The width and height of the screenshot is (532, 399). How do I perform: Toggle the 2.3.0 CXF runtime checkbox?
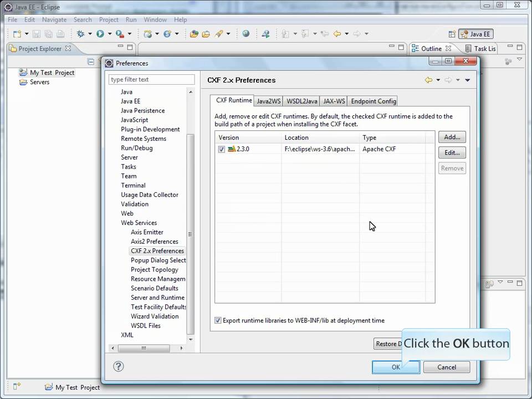click(x=222, y=149)
